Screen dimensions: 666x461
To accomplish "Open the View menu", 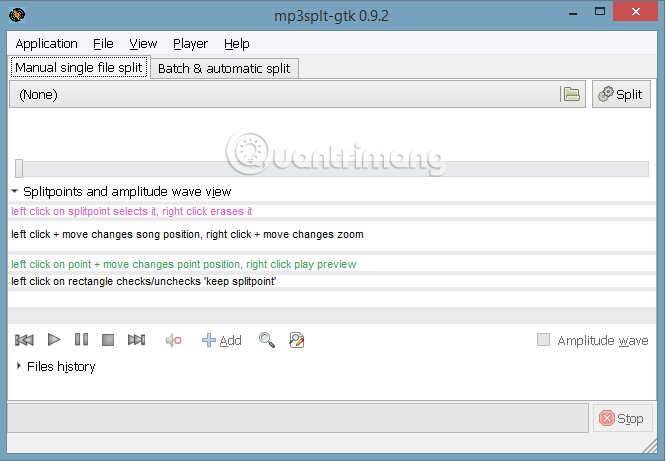I will (x=143, y=44).
